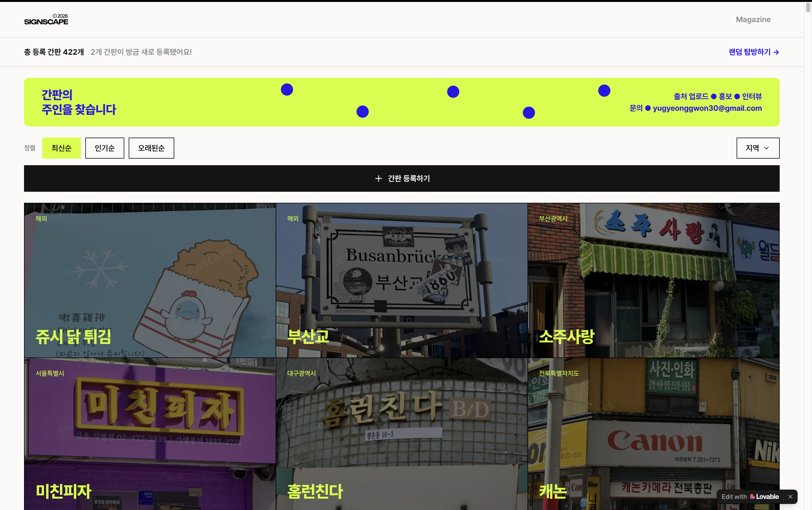Sort by 인기순
The image size is (812, 510).
pos(104,148)
